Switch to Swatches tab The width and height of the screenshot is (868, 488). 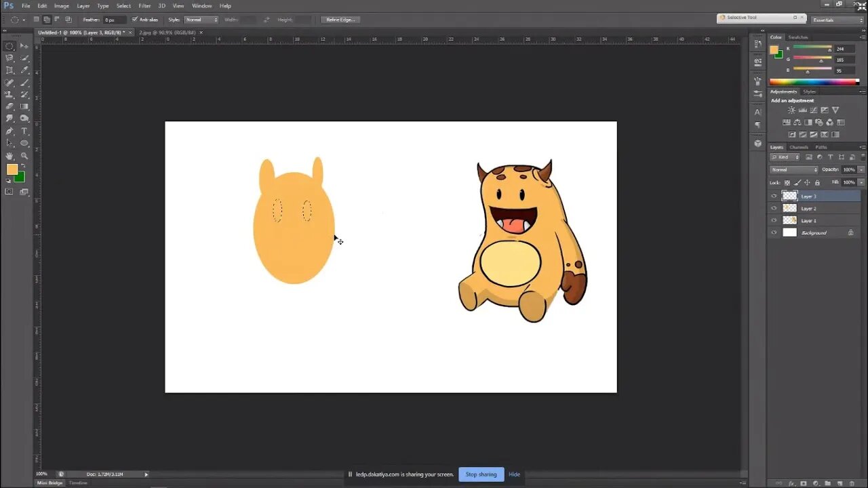(798, 37)
